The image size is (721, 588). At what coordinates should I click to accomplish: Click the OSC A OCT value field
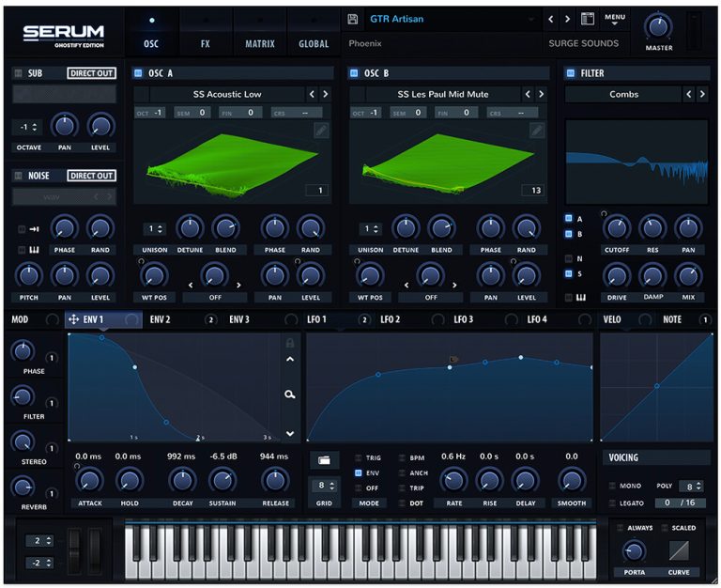pyautogui.click(x=150, y=113)
